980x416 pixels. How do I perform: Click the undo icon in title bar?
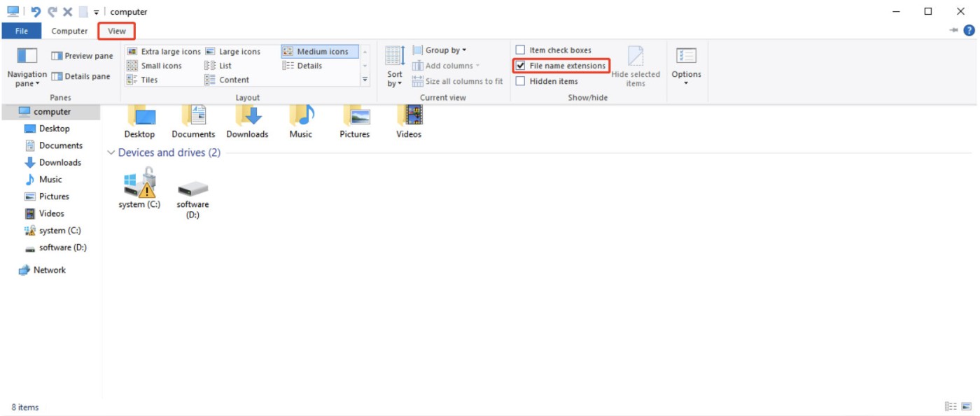pos(36,12)
